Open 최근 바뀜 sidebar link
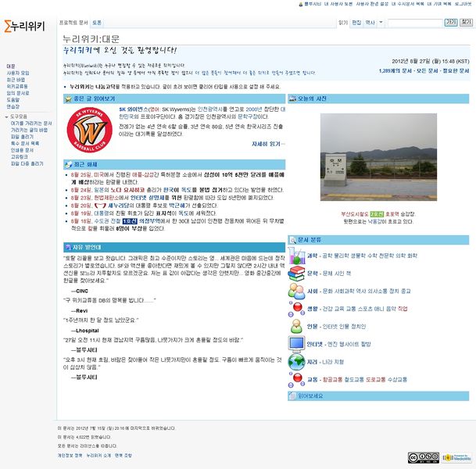The width and height of the screenshot is (476, 469). point(16,80)
